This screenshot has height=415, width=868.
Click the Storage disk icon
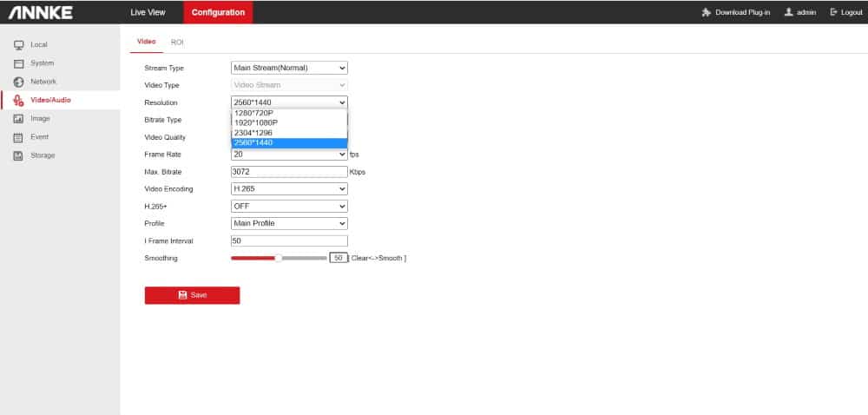[18, 155]
